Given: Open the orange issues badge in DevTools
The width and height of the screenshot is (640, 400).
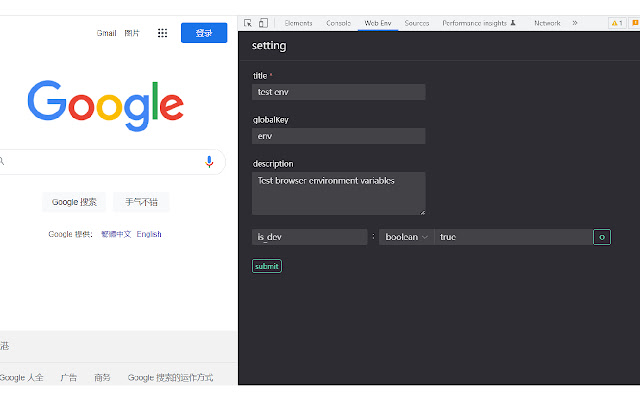Looking at the screenshot, I should [x=635, y=23].
